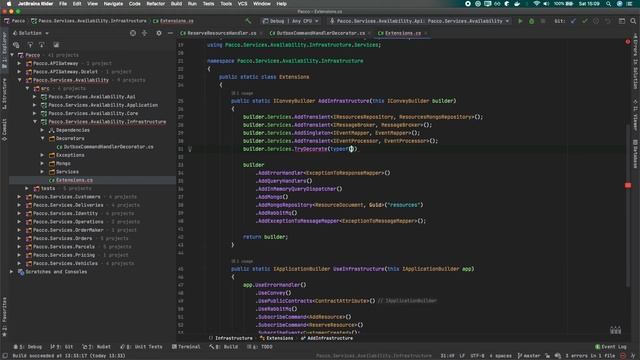The width and height of the screenshot is (640, 360).
Task: Switch to ReserveResourceHandler.cs tab
Action: click(x=221, y=33)
